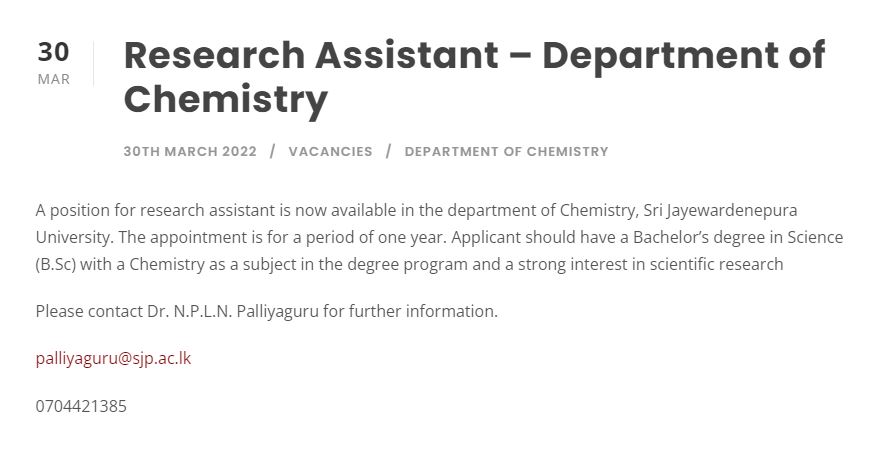
Task: Click the slash separator after VACANCIES
Action: click(x=389, y=151)
